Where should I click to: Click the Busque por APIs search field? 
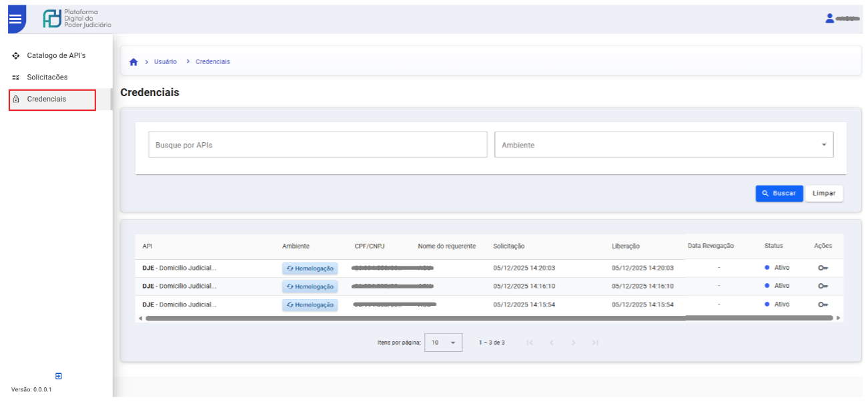(x=318, y=145)
